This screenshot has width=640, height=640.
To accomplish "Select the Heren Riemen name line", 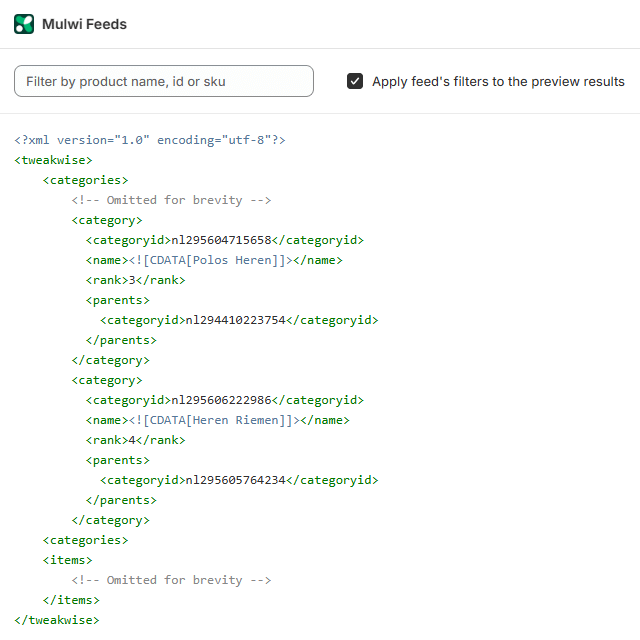I will coord(218,420).
